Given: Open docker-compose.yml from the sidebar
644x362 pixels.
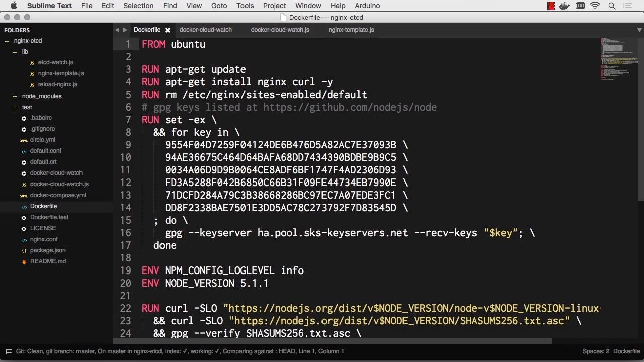Looking at the screenshot, I should coord(58,195).
